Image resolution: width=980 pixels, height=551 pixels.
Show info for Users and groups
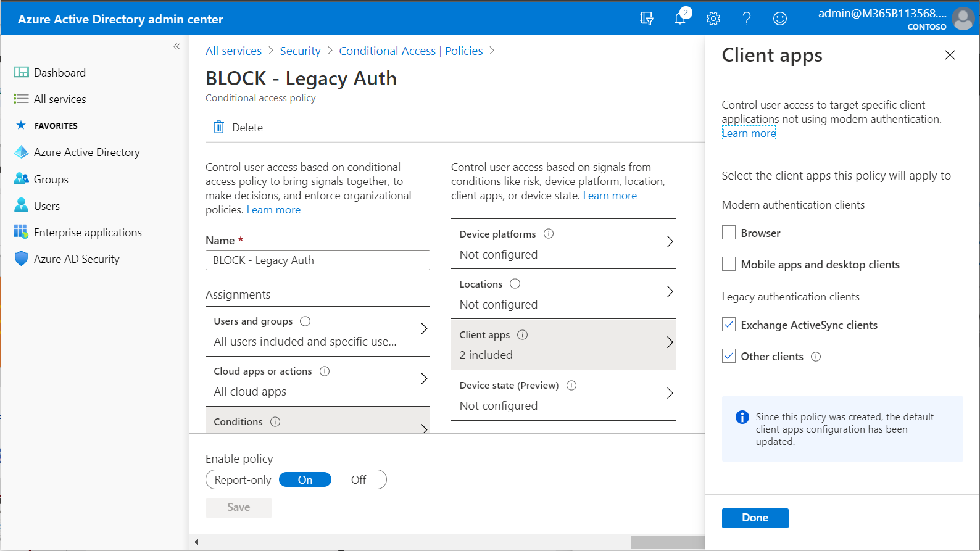(x=305, y=321)
